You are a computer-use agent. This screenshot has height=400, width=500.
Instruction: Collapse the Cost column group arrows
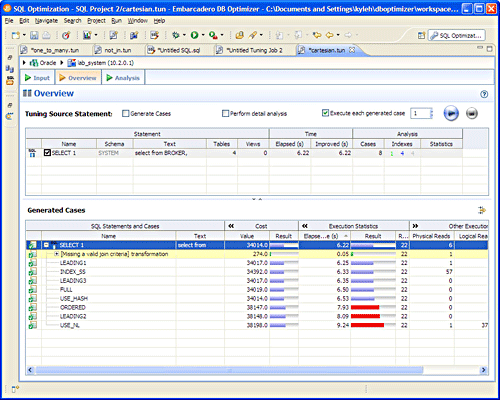[231, 226]
